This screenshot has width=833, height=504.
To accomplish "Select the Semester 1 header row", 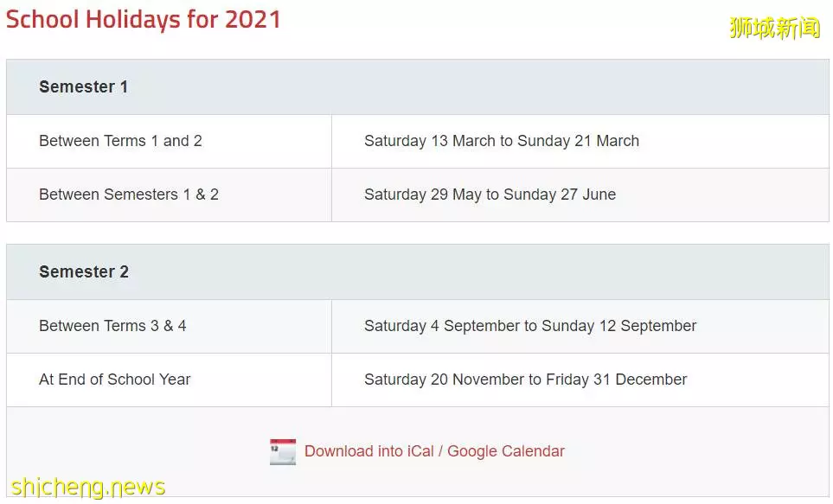I will tap(418, 87).
